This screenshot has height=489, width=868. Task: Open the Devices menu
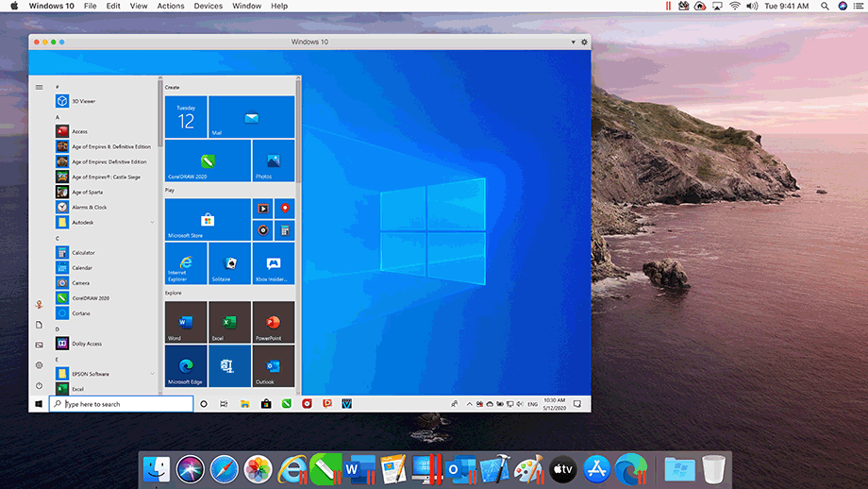[x=209, y=6]
